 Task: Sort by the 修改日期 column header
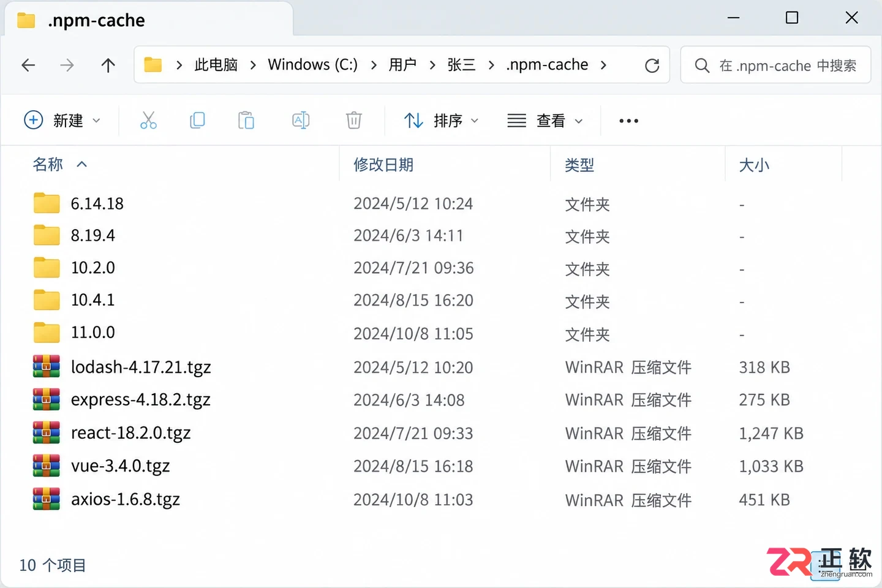tap(383, 164)
